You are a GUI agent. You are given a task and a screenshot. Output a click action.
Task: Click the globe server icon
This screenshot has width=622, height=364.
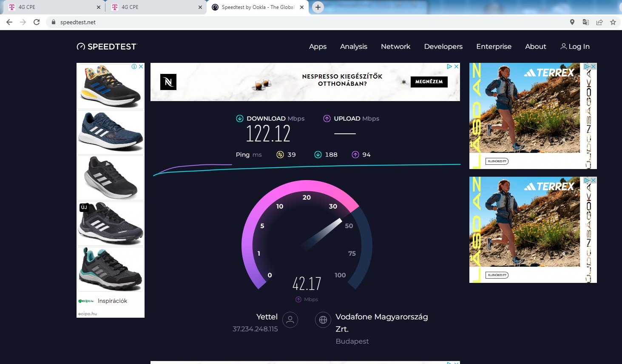323,320
